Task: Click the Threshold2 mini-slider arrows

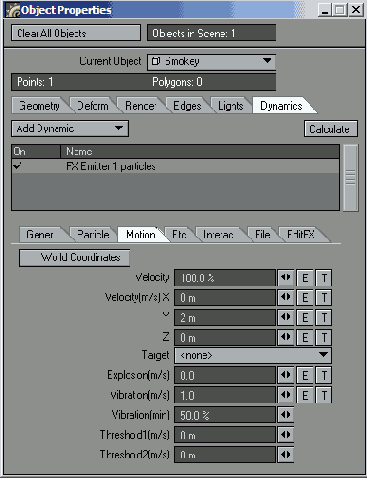Action: click(x=286, y=454)
